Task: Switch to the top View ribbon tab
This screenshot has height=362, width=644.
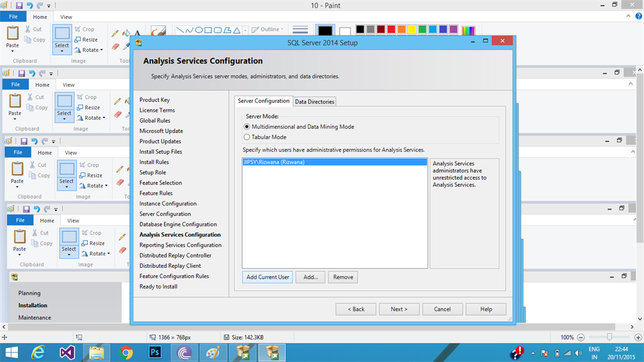Action: [x=66, y=17]
